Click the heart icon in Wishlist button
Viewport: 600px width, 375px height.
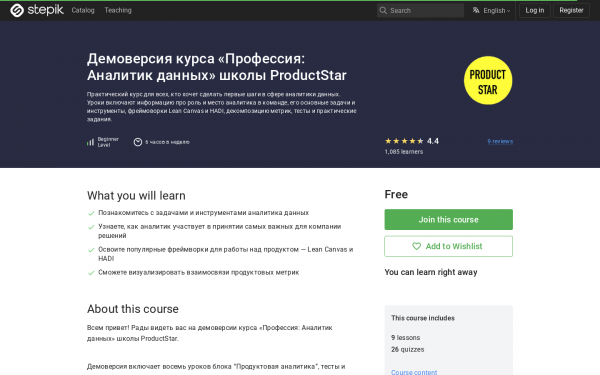coord(416,246)
